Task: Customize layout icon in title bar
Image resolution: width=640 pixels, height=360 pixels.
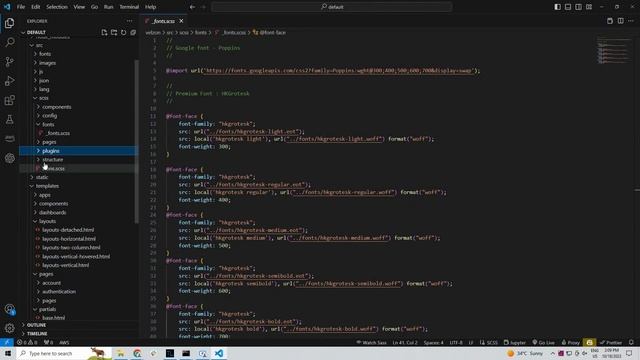Action: tap(589, 7)
